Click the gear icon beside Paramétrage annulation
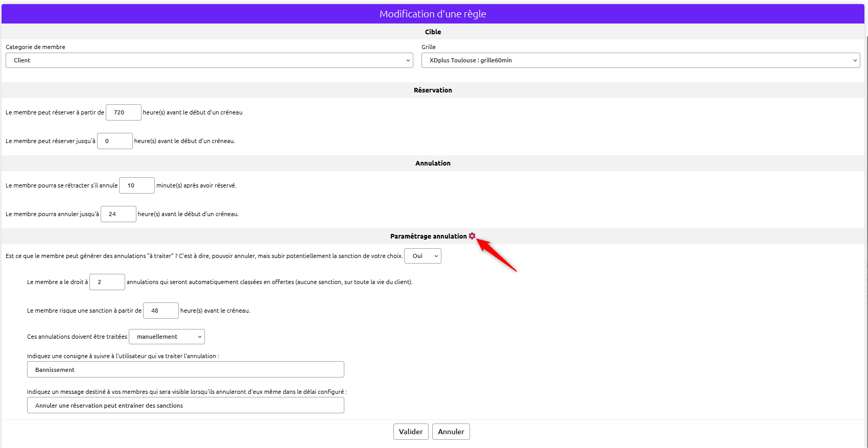The width and height of the screenshot is (868, 448). coord(472,236)
